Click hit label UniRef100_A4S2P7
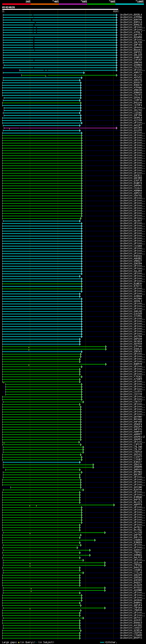Screen dimensions: 146x644 pyautogui.click(x=131, y=125)
